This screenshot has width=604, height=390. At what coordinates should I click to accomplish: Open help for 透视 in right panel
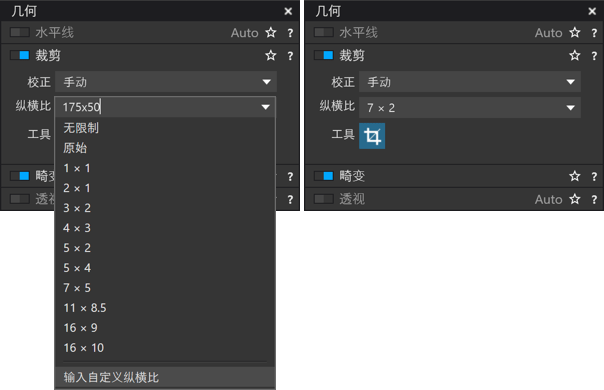pyautogui.click(x=594, y=200)
